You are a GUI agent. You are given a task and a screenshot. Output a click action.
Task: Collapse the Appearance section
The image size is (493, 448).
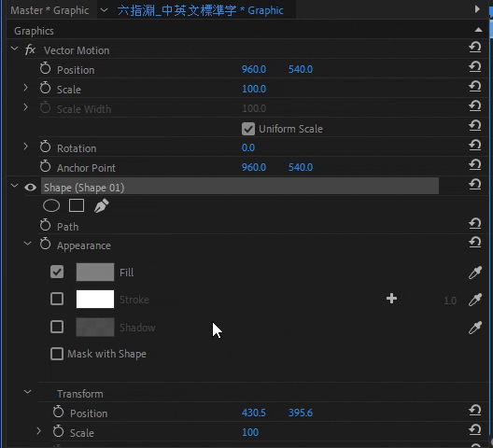[x=28, y=244]
